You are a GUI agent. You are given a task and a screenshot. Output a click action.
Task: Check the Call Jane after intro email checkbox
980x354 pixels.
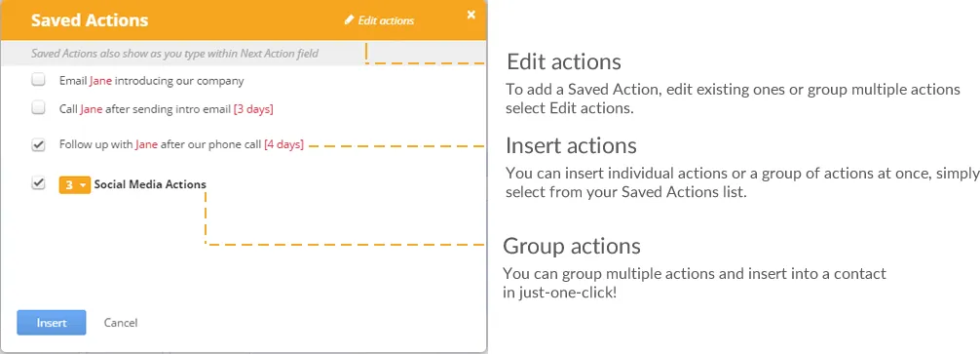(39, 108)
